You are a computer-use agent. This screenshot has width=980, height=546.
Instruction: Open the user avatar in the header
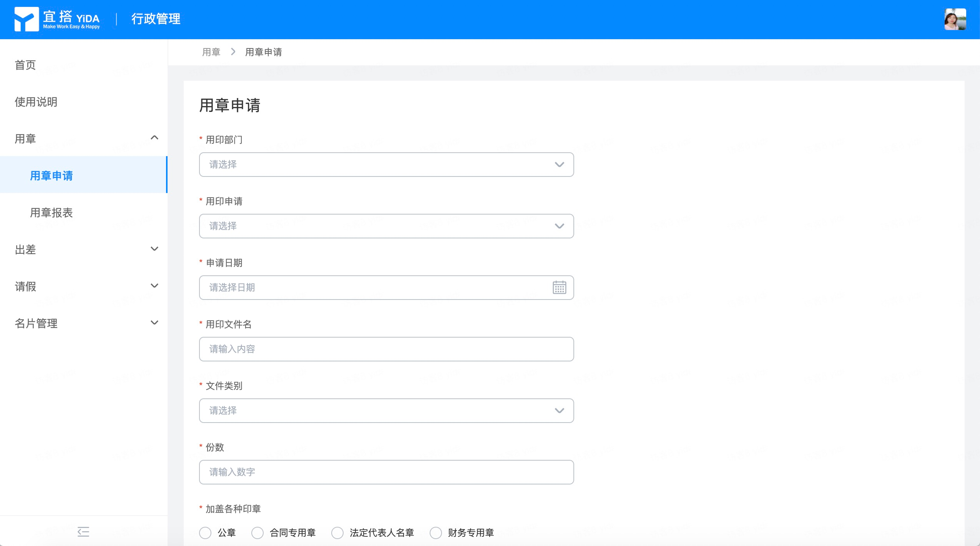pos(955,19)
